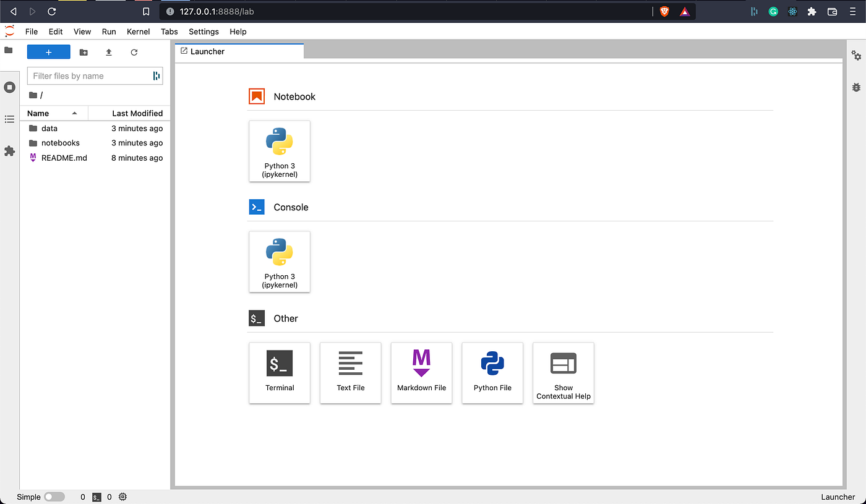Refresh the file list
The image size is (866, 504).
coord(134,53)
